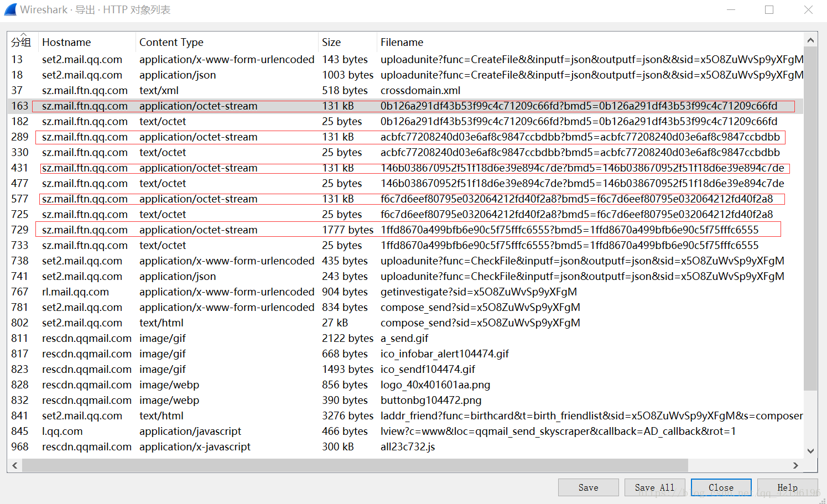The width and height of the screenshot is (827, 504).
Task: Select laddr_friend row packet 841
Action: coord(405,415)
